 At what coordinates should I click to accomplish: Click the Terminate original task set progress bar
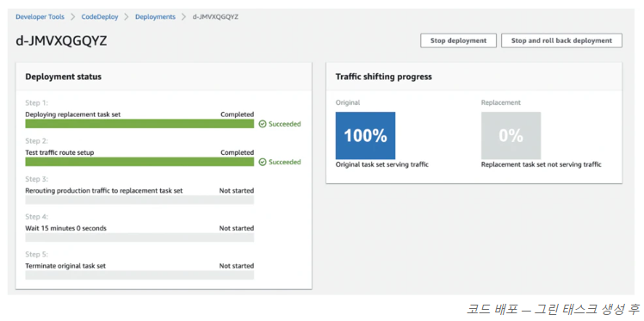pyautogui.click(x=139, y=275)
